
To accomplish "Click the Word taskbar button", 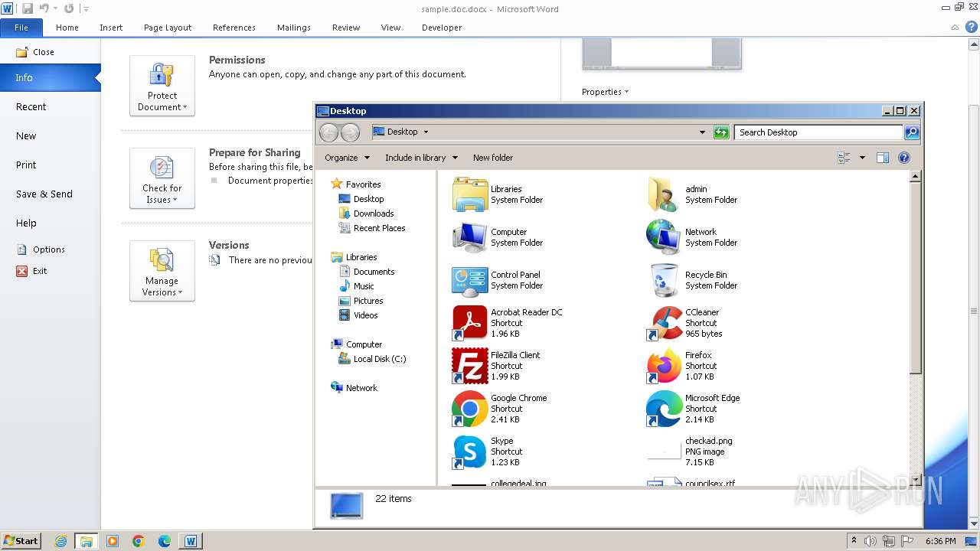I will [x=191, y=541].
